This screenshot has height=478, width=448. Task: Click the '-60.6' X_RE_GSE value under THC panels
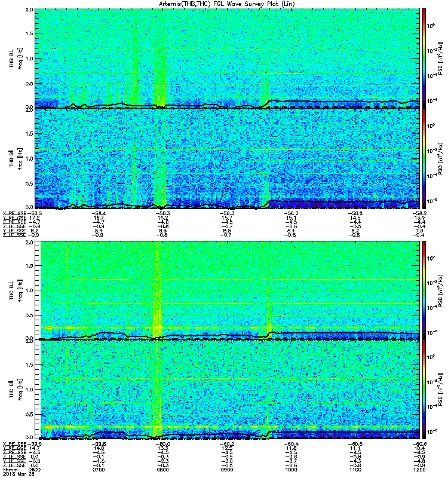(x=419, y=444)
